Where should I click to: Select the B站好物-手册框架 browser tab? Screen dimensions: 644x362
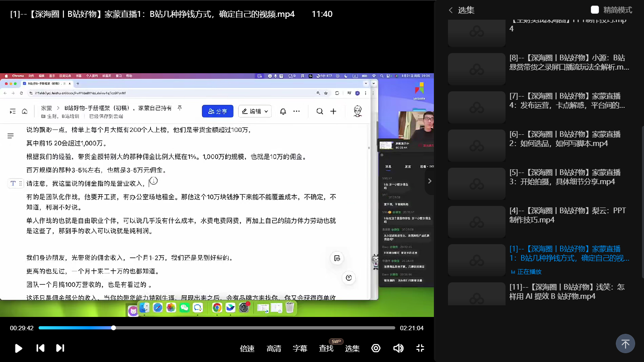[x=44, y=84]
